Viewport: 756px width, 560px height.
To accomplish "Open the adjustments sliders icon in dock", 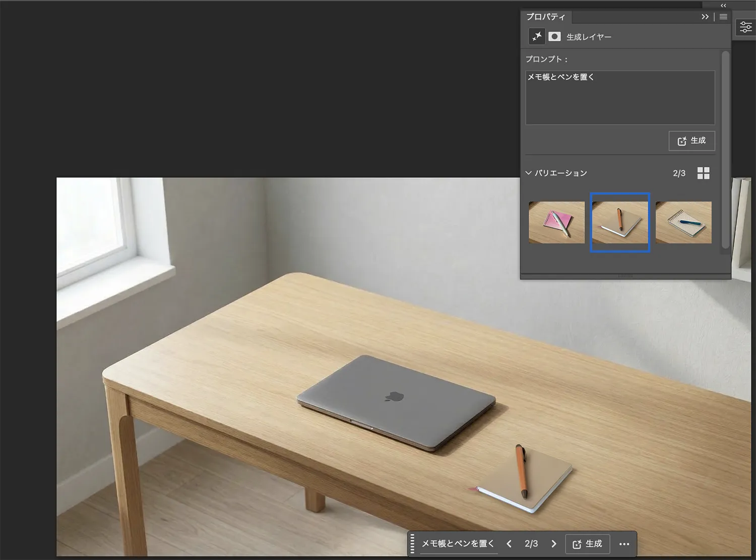I will point(745,27).
